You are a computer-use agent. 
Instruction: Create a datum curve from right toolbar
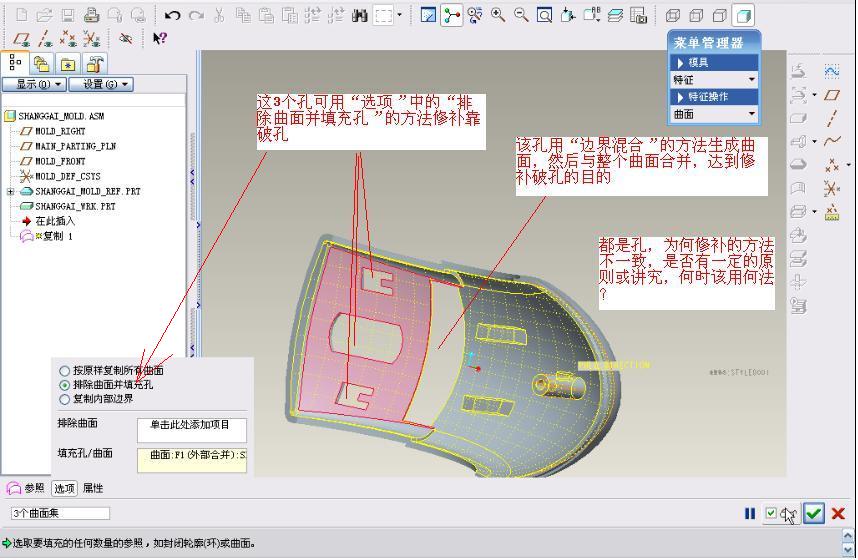point(832,141)
